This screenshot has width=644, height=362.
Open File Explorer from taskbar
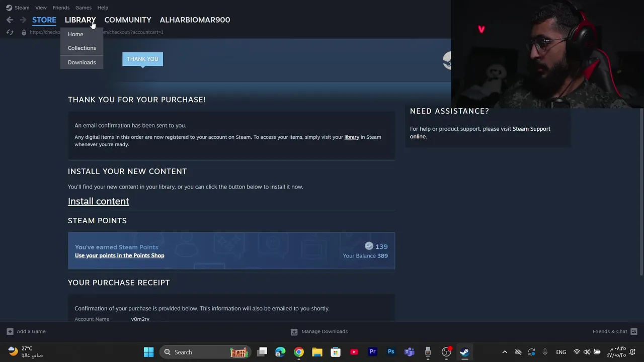coord(317,352)
